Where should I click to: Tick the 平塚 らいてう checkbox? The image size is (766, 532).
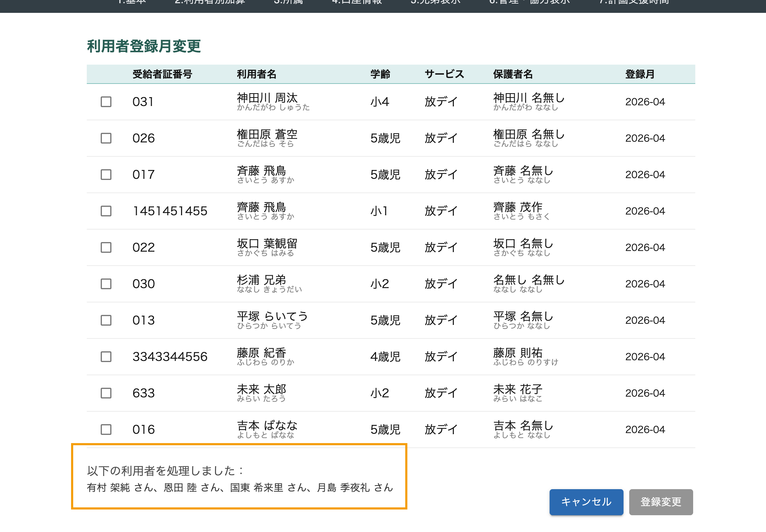coord(106,320)
